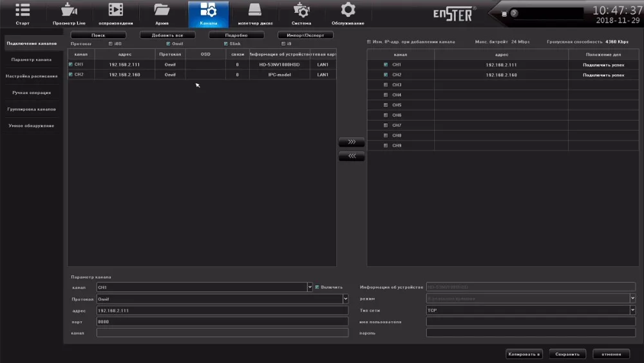Select HD-53NV1080HSD device info cell
Screen dimensions: 644x363
(x=279, y=64)
